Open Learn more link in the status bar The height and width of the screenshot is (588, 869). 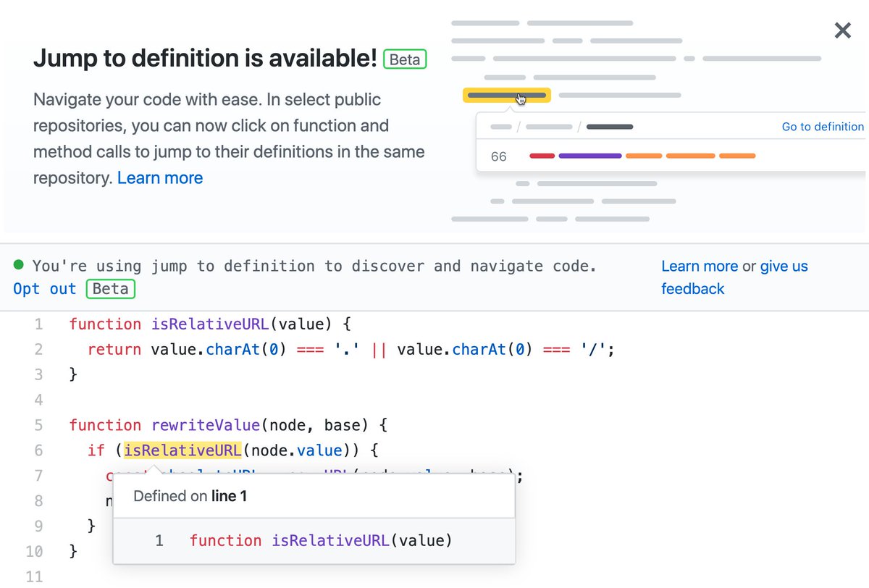(x=699, y=266)
